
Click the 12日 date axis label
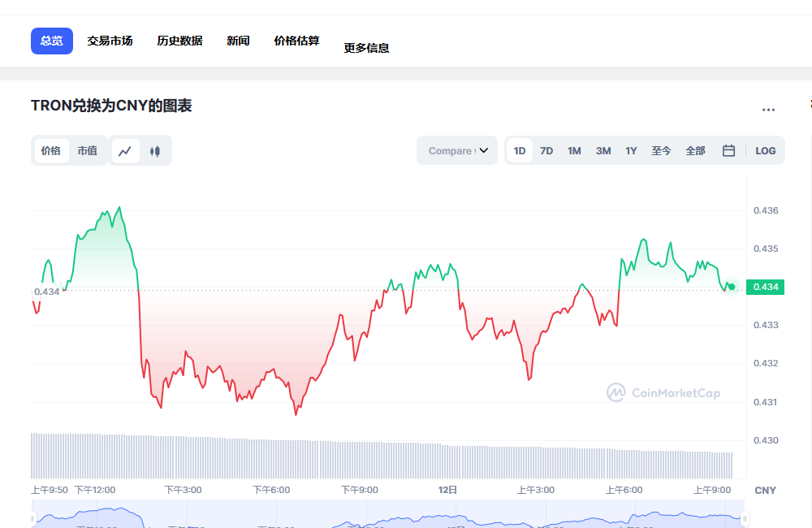pyautogui.click(x=447, y=490)
